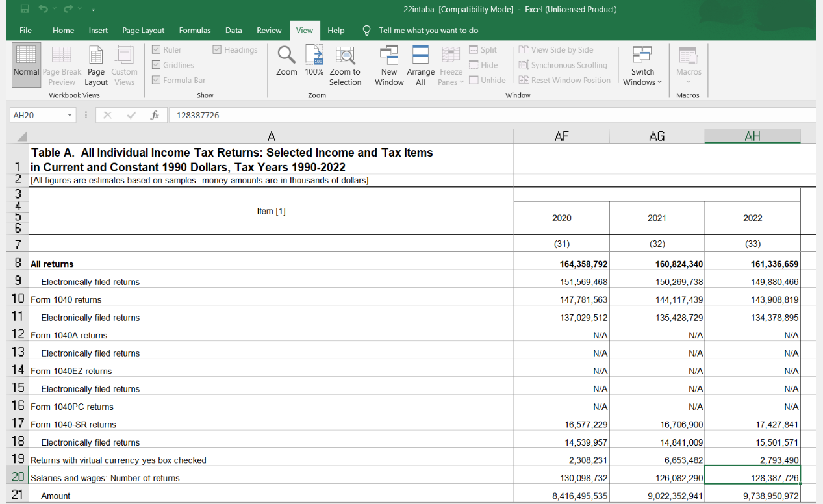The height and width of the screenshot is (504, 823).
Task: Toggle the Headings checkbox
Action: click(x=218, y=50)
